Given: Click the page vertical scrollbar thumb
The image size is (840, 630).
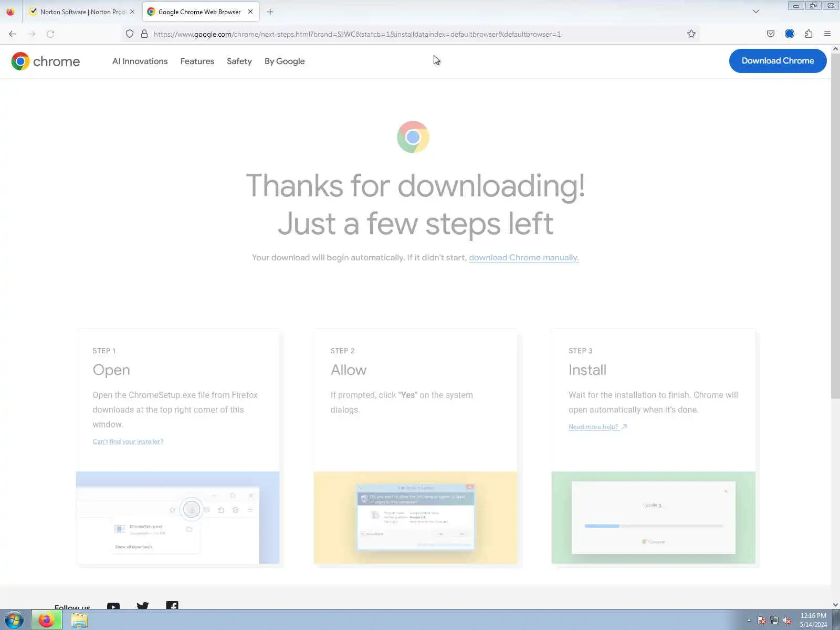Looking at the screenshot, I should [x=835, y=226].
